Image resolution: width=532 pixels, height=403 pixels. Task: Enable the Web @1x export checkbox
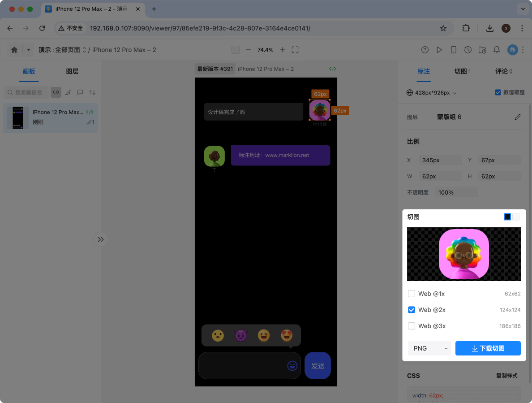[x=412, y=294]
